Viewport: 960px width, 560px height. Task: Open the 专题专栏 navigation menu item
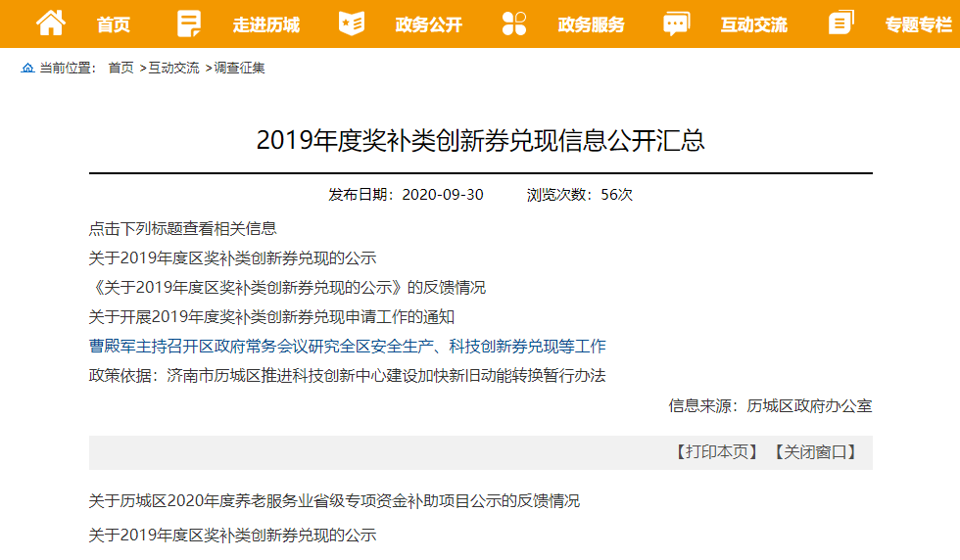pos(919,25)
